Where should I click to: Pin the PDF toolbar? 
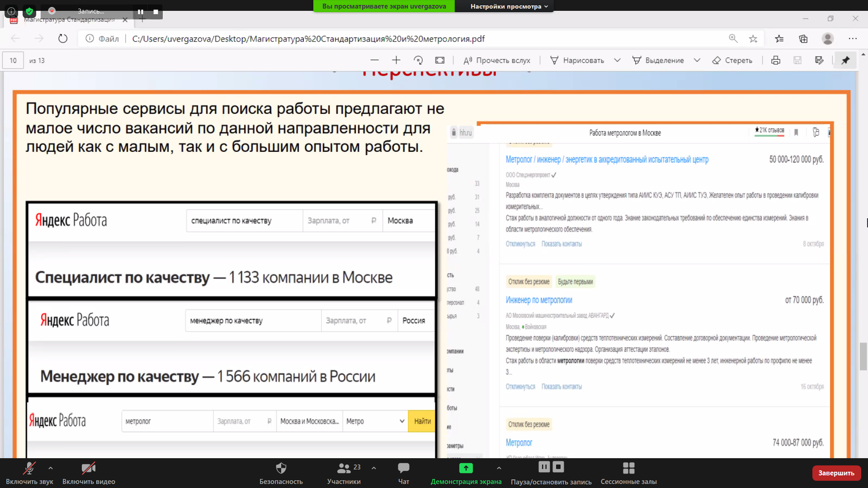click(845, 60)
